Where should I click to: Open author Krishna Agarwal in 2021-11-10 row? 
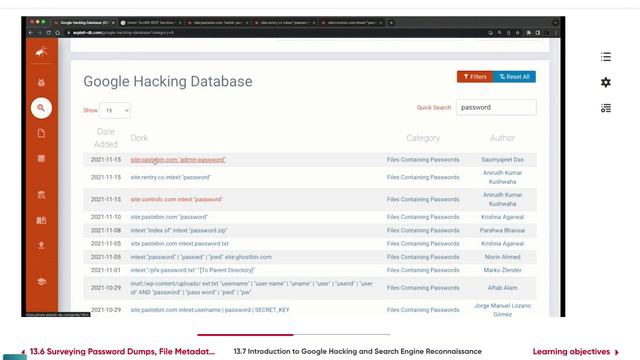[x=502, y=217]
